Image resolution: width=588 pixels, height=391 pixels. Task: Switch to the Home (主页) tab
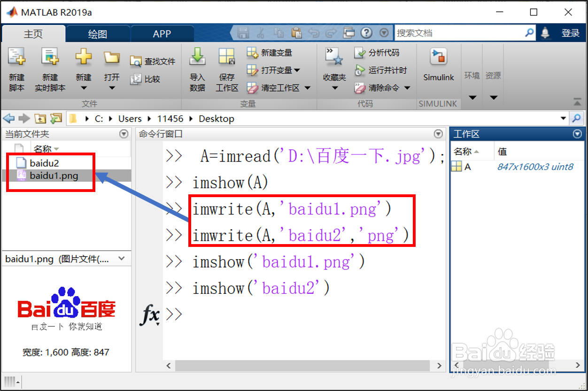33,34
